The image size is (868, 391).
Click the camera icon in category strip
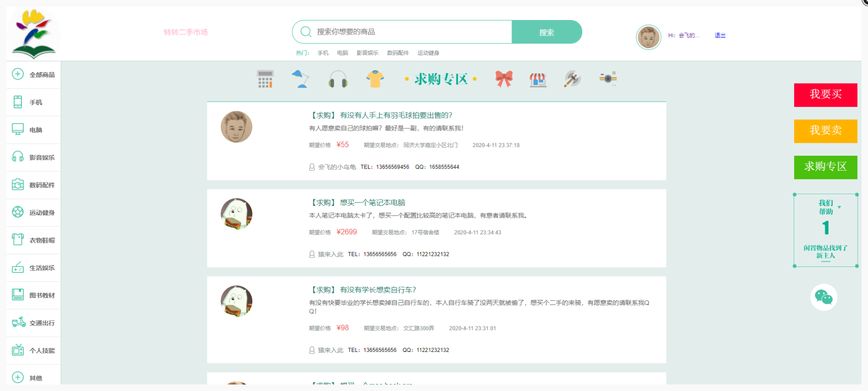tap(608, 79)
